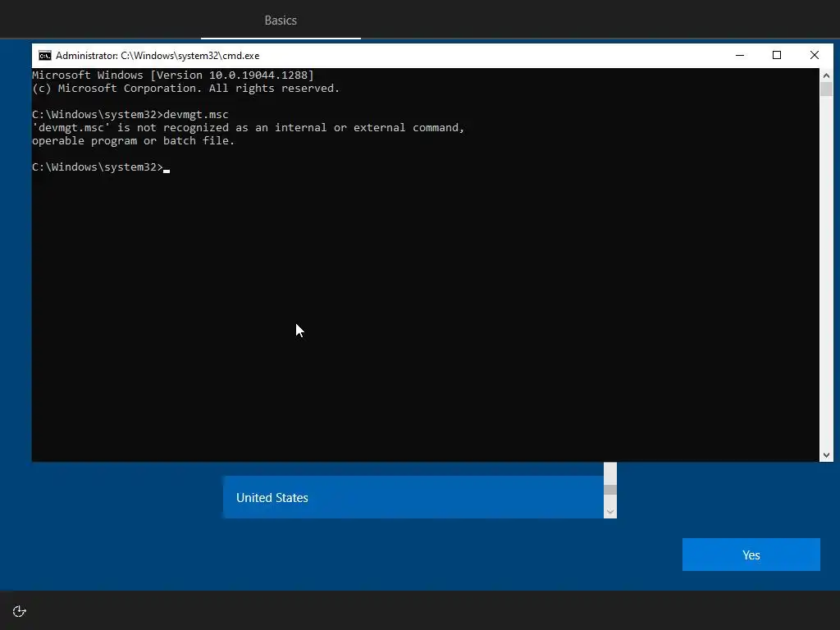Open the Ease of Access icon

pos(20,611)
